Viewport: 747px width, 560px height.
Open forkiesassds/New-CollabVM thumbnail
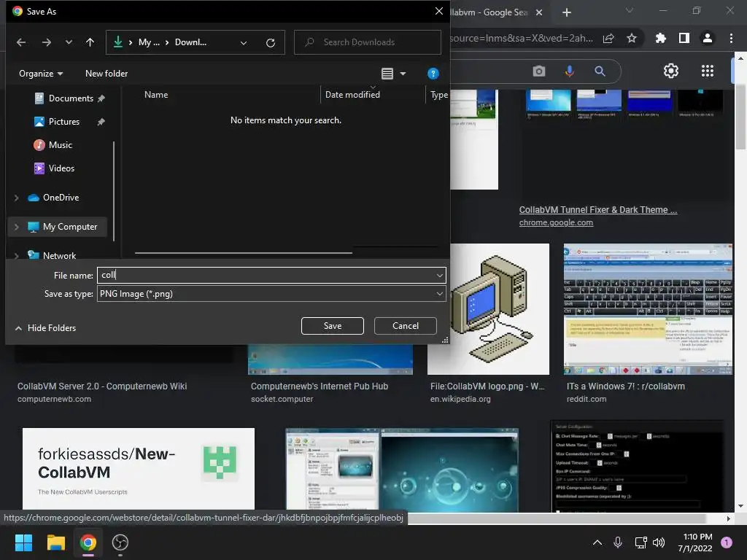[x=138, y=469]
